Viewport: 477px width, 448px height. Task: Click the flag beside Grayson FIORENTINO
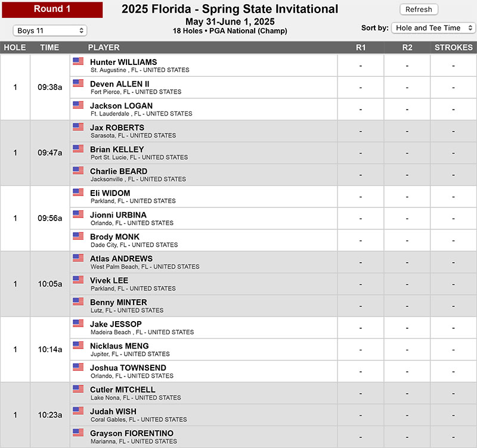pyautogui.click(x=78, y=432)
